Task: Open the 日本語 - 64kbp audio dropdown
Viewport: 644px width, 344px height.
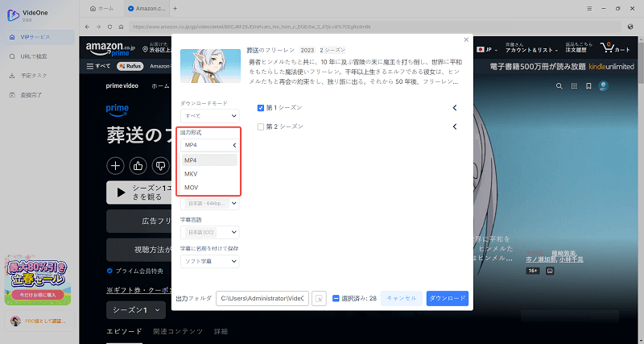Action: click(x=210, y=204)
